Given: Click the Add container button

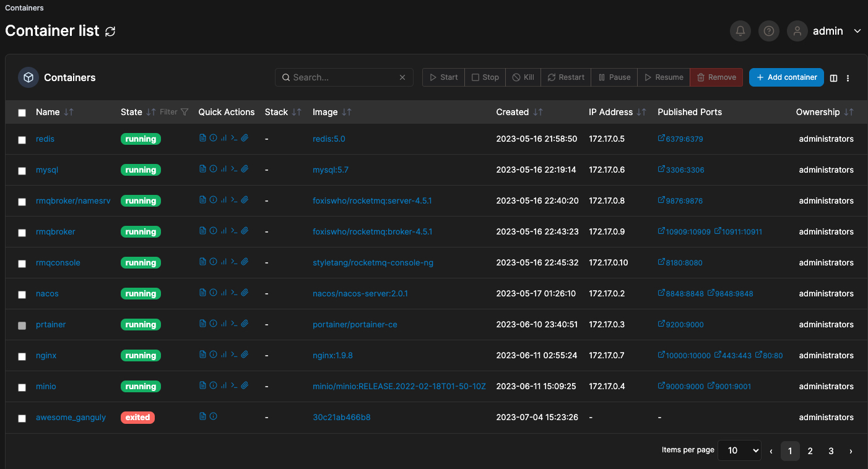Looking at the screenshot, I should 786,77.
